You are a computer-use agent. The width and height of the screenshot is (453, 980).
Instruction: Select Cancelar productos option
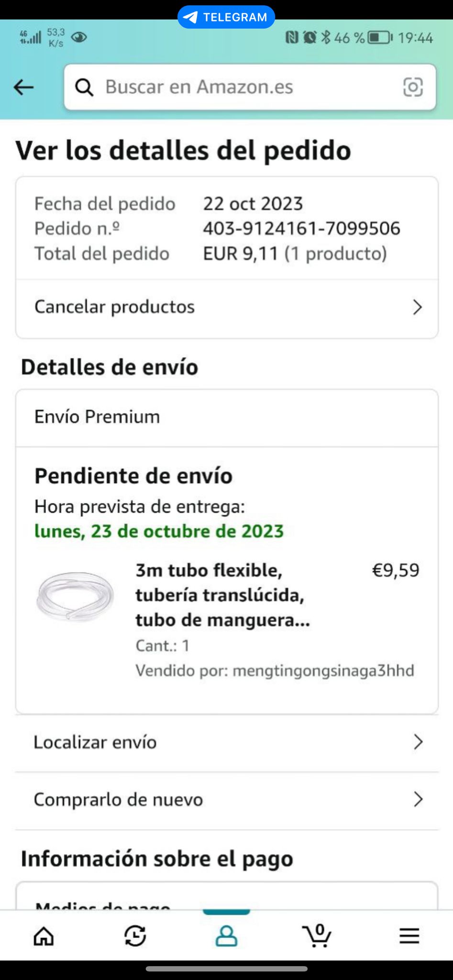tap(115, 307)
